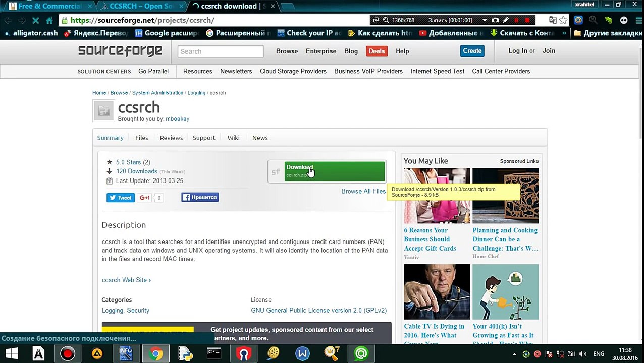Screen dimensions: 644x363
Task: Open the ccsrch Web Site link
Action: (x=126, y=280)
